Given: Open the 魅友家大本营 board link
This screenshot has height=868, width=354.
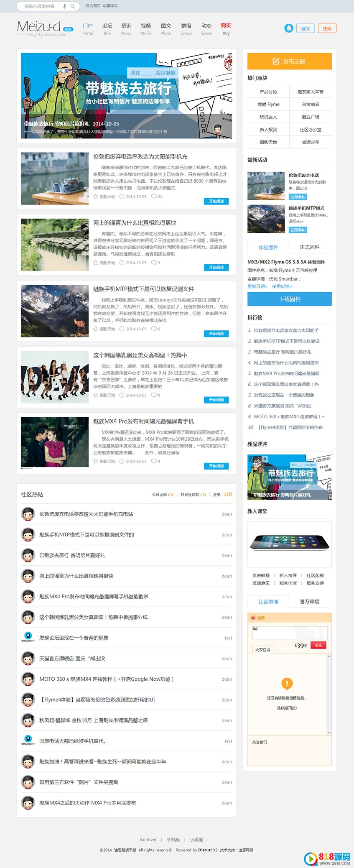Looking at the screenshot, I should point(311,92).
